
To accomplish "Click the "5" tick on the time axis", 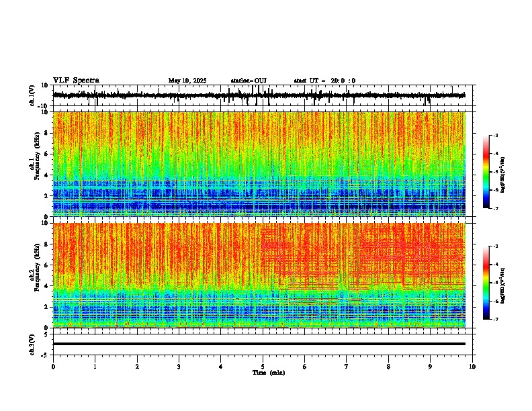I will [x=263, y=367].
